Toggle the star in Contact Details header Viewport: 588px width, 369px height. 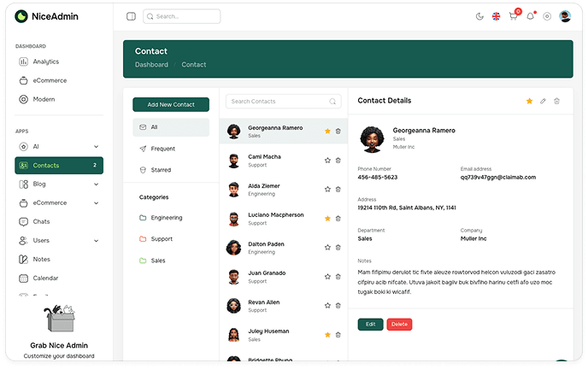529,101
